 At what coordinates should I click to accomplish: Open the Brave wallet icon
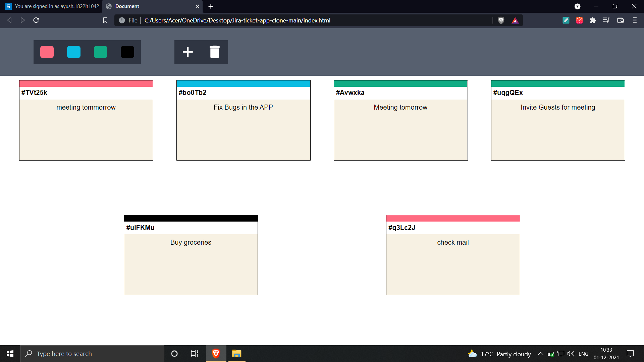click(621, 20)
